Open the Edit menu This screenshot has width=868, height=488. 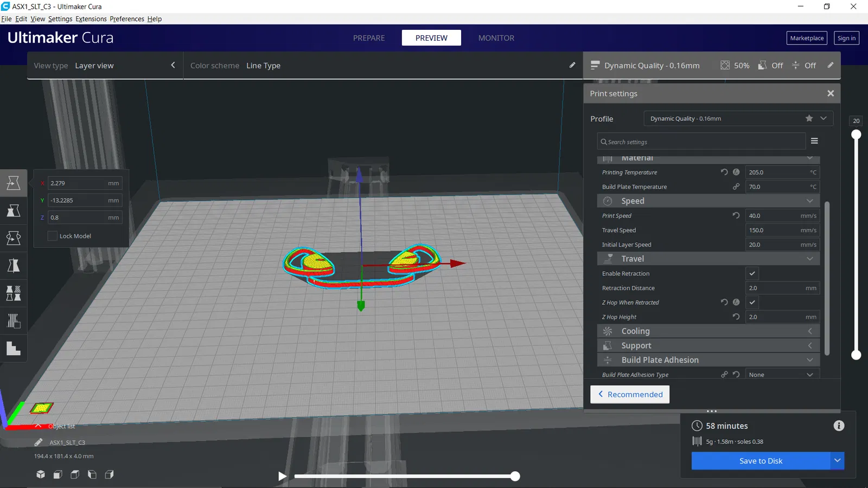21,18
